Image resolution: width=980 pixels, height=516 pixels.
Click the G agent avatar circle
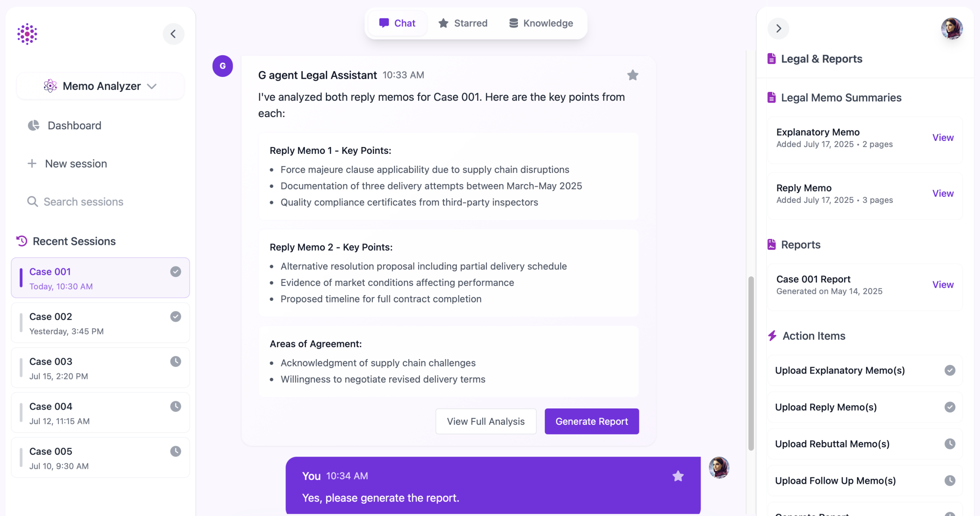coord(222,66)
